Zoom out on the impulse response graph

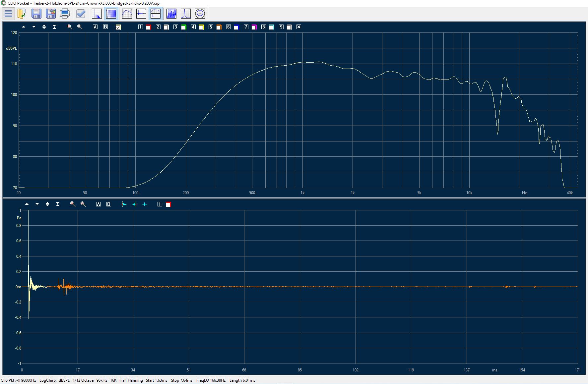coord(83,204)
